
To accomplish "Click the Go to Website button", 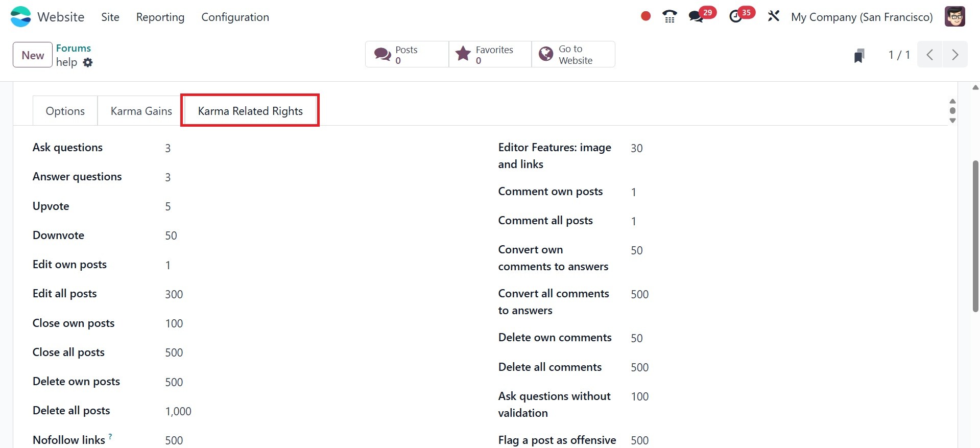I will point(573,54).
